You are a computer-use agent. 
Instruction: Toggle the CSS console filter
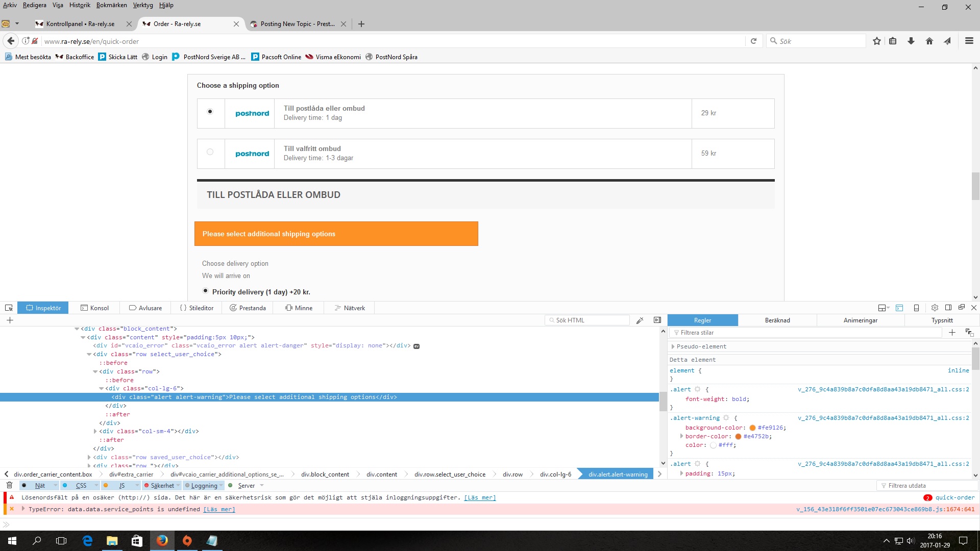[x=81, y=486]
